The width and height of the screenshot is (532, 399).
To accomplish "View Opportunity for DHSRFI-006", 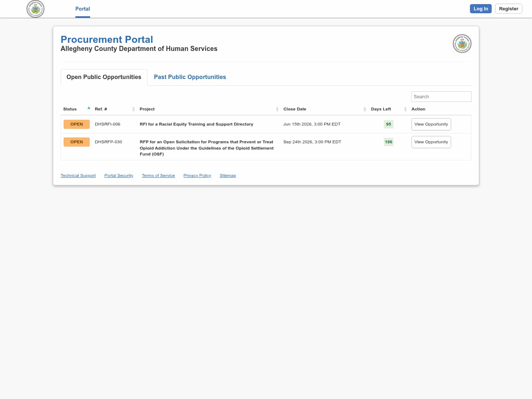I will (431, 125).
